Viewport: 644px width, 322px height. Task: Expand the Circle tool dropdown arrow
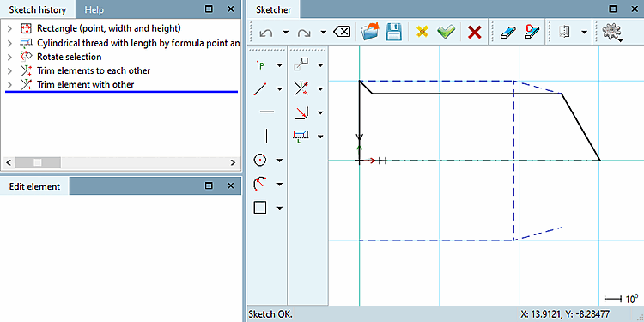[x=279, y=161]
